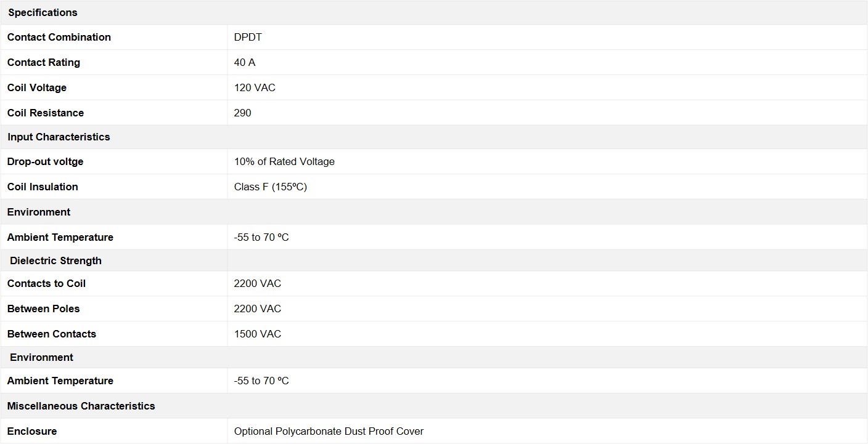This screenshot has width=868, height=444.
Task: Select the 1500 VAC value
Action: click(258, 334)
